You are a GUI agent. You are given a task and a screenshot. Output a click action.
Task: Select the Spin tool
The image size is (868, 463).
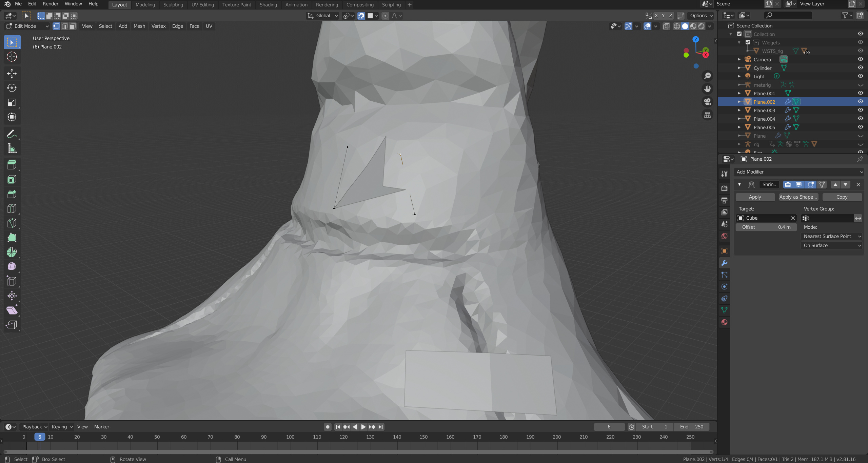click(x=12, y=252)
